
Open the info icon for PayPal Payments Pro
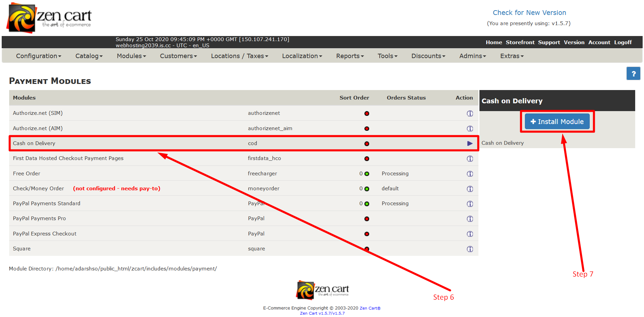470,219
